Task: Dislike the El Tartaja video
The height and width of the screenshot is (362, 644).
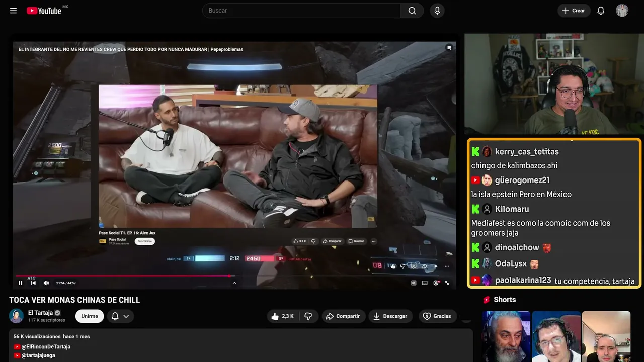Action: coord(308,316)
